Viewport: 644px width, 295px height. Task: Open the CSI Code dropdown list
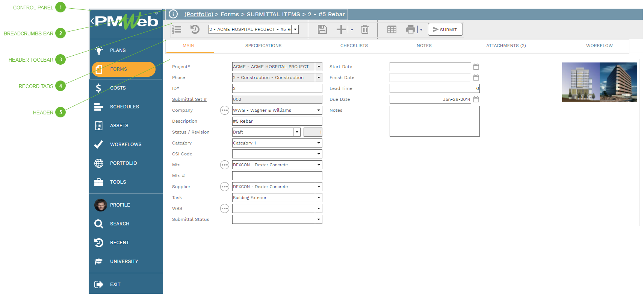coord(319,154)
